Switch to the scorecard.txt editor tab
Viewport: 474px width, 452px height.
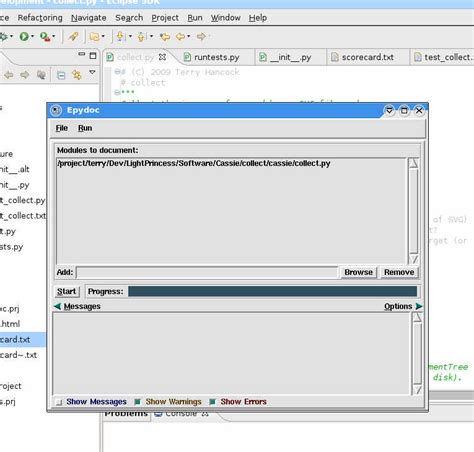(362, 57)
